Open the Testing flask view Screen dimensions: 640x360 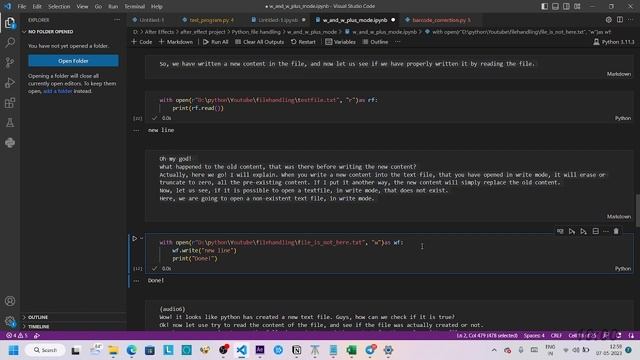[10, 122]
